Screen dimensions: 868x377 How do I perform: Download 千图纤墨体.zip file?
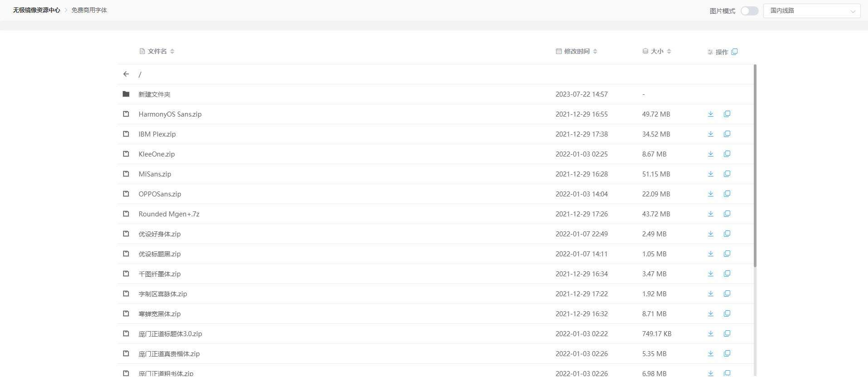pyautogui.click(x=711, y=274)
